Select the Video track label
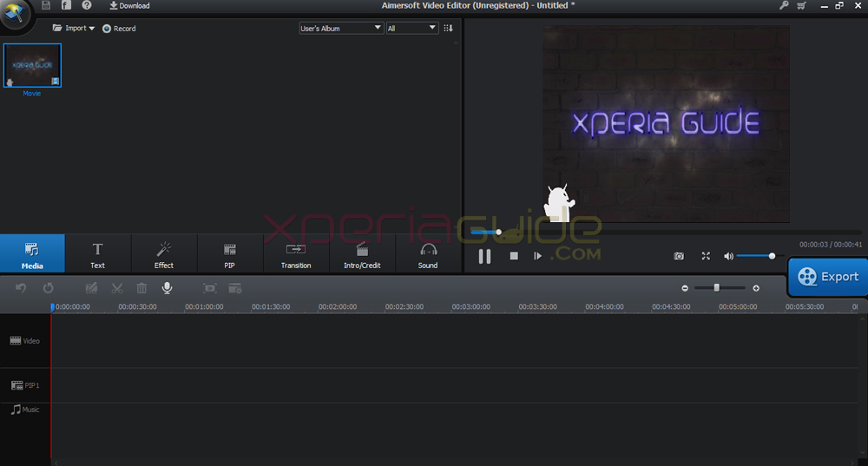The image size is (868, 466). pos(25,341)
